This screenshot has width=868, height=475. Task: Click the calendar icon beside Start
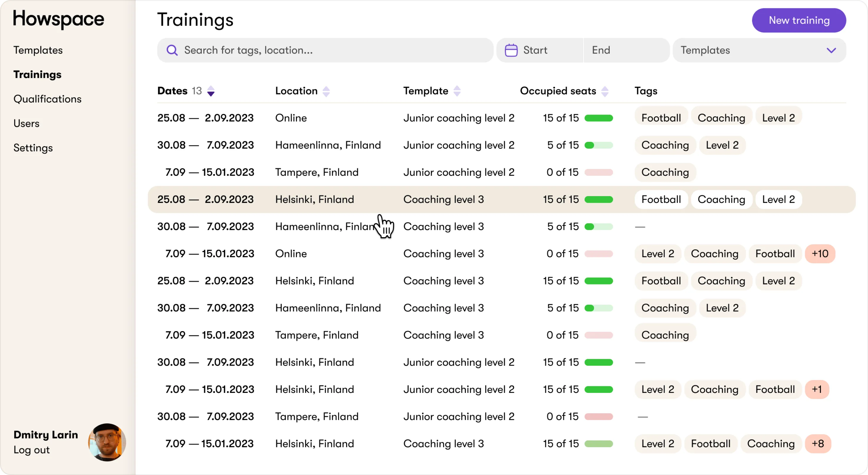point(511,50)
